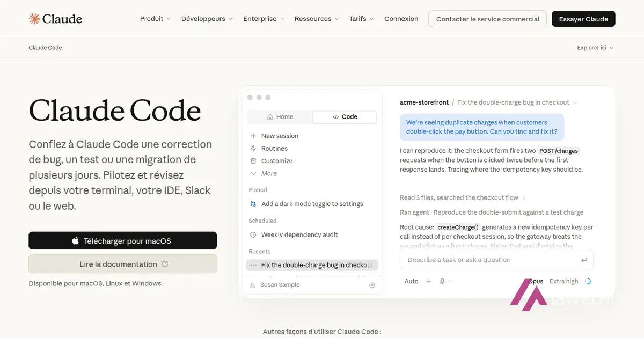Click the acme-storefront project name
Image resolution: width=644 pixels, height=338 pixels.
(425, 102)
